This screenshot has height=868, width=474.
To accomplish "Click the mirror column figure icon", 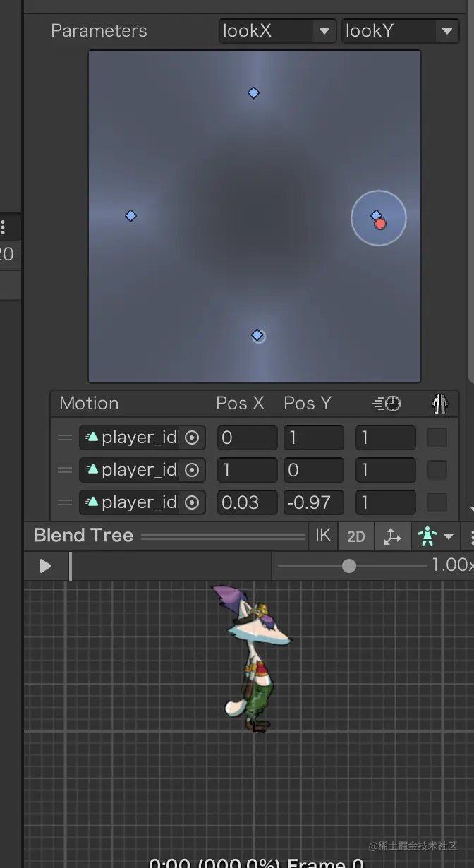I will (439, 404).
